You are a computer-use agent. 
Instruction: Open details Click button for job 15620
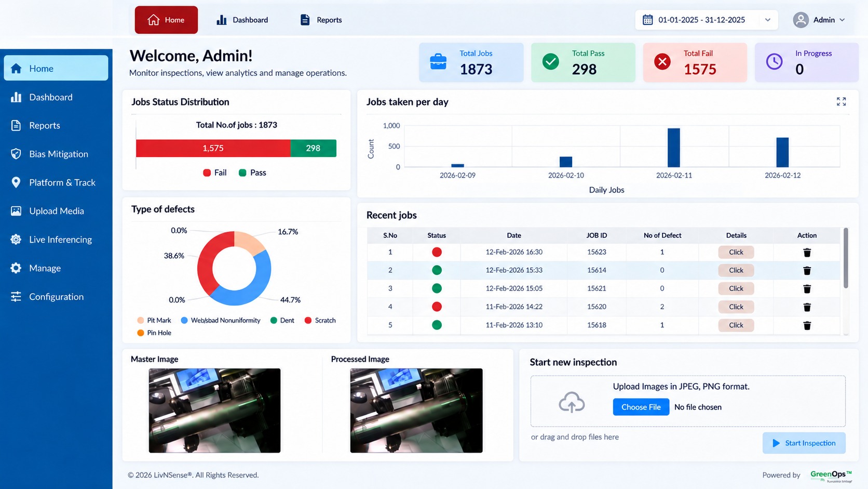[x=736, y=307]
